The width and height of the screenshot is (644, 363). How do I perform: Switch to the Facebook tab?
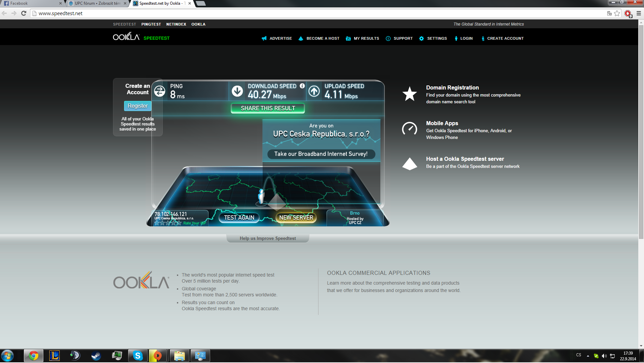point(32,3)
